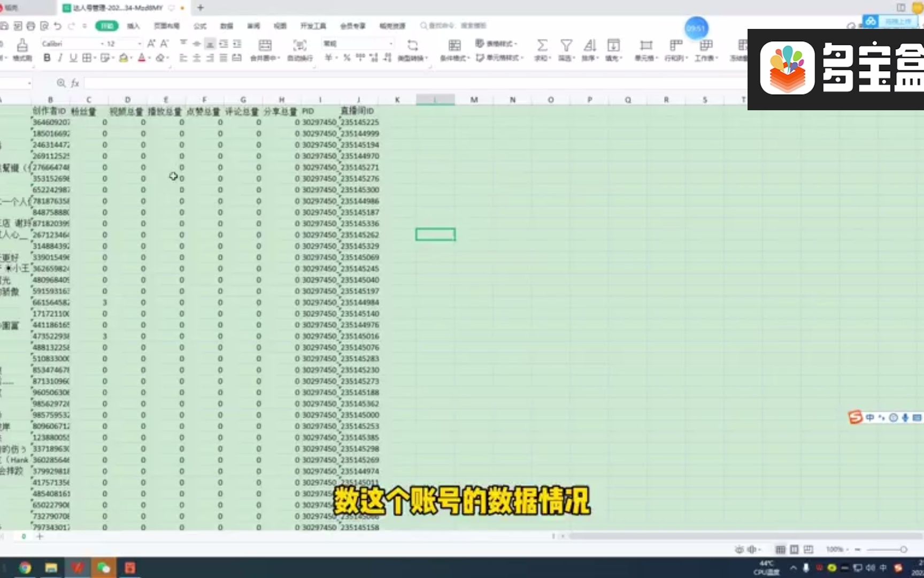
Task: Center text horizontally
Action: 197,58
